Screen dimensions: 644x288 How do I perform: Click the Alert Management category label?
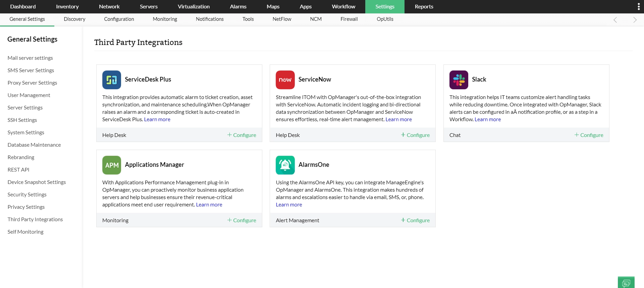click(x=298, y=220)
